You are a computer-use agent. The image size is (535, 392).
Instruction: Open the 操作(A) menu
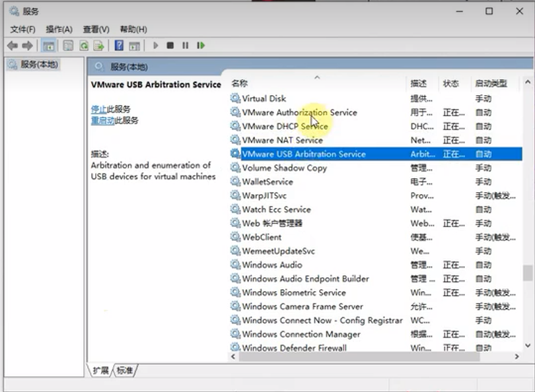pyautogui.click(x=59, y=29)
